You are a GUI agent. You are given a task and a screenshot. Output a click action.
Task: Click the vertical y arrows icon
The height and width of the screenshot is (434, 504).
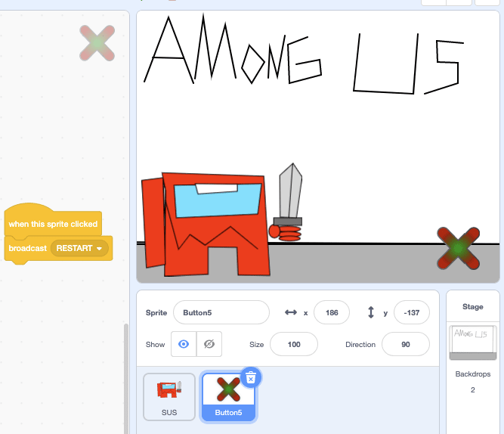[x=370, y=312]
